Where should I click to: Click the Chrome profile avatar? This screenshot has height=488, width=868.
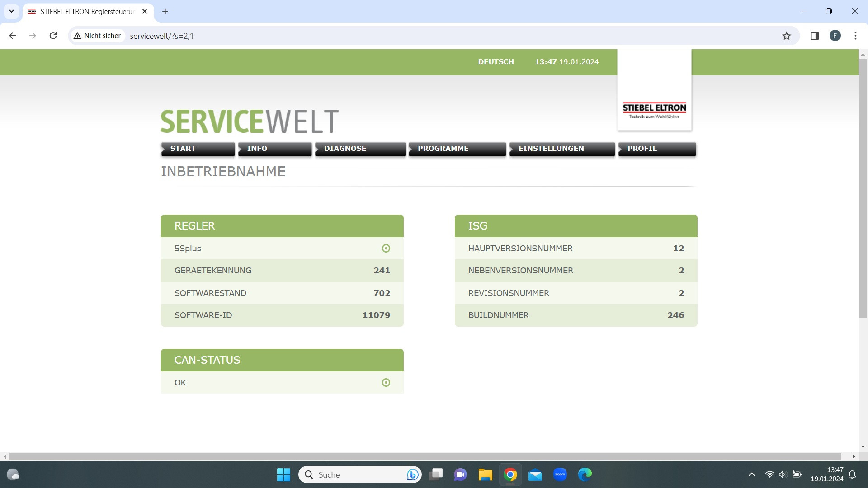click(835, 36)
